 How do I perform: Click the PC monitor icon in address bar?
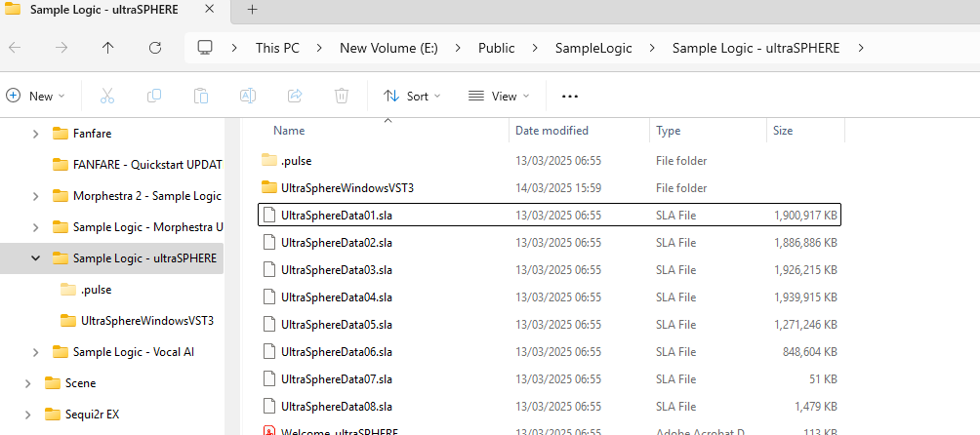click(x=204, y=48)
